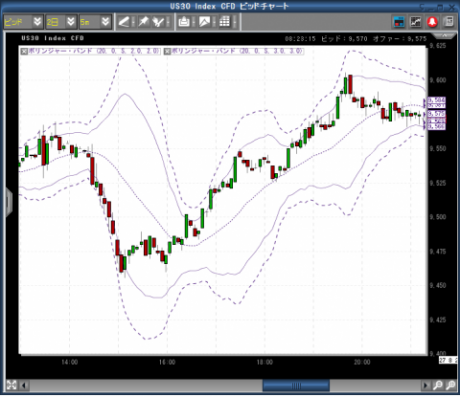Remove the second Bollinger Band (3.0) indicator
Viewport: 460px width, 397px height.
pos(167,51)
